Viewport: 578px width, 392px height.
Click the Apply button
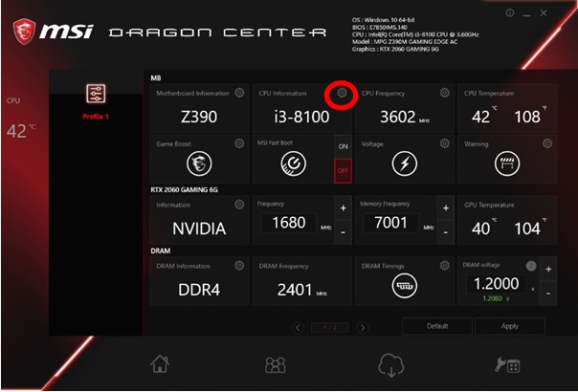pyautogui.click(x=510, y=326)
